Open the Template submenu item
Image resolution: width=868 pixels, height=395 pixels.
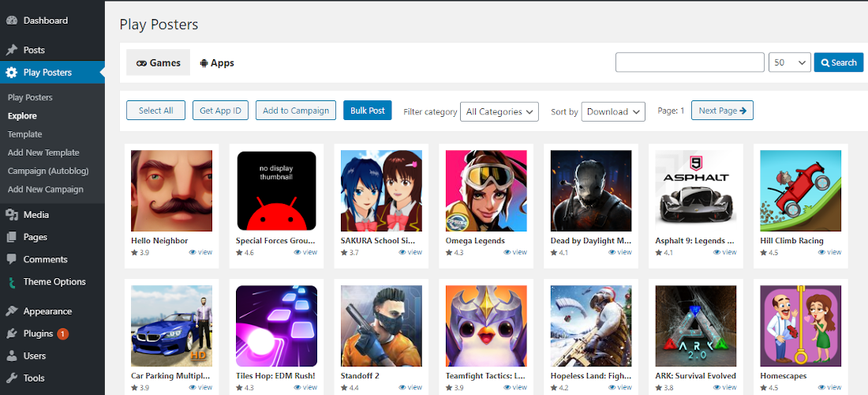tap(25, 134)
